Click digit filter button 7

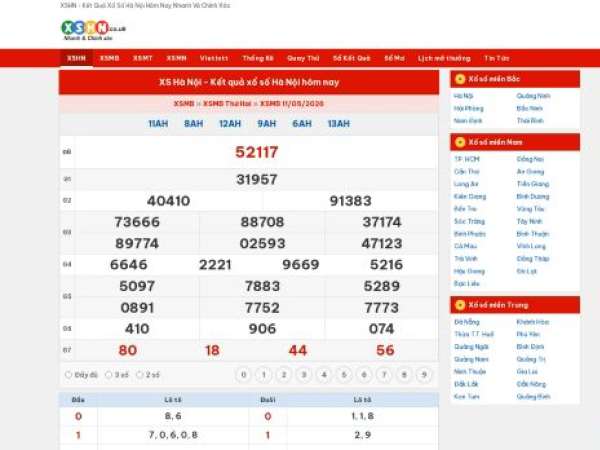(384, 375)
